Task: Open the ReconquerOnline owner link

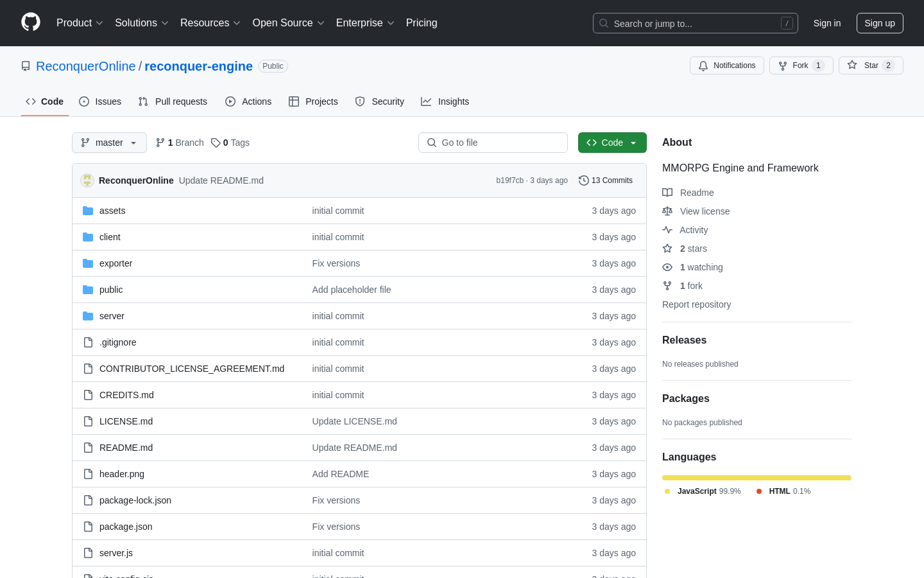Action: (x=86, y=66)
